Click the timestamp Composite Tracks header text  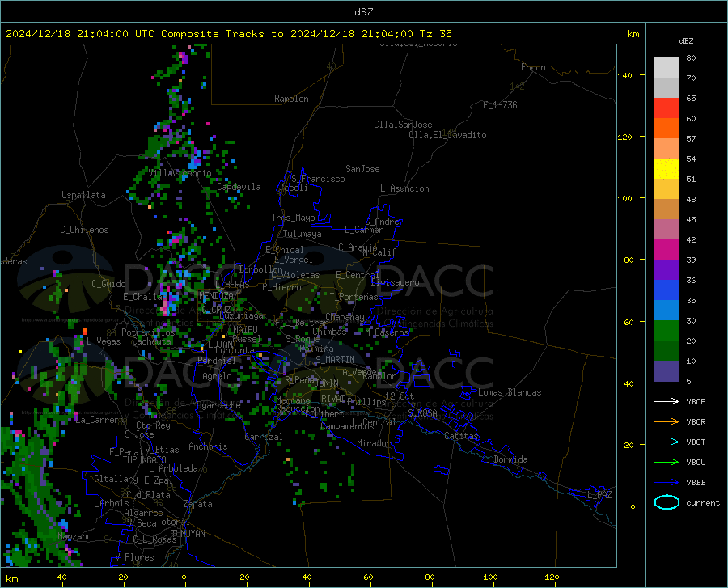[228, 34]
